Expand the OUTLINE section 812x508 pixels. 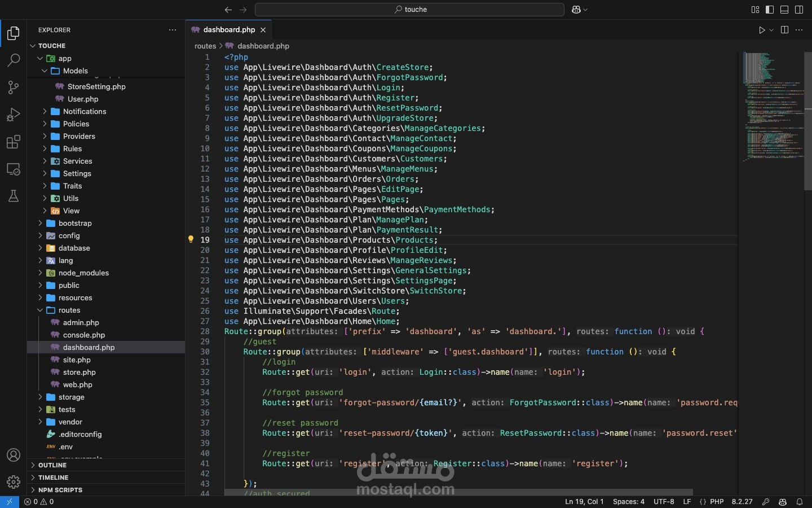click(52, 465)
